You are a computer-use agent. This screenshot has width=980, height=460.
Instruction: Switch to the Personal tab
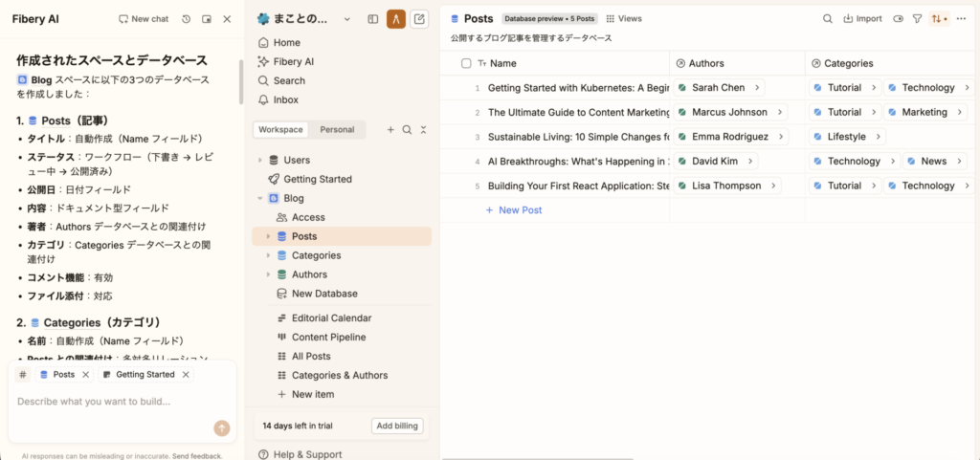(x=337, y=130)
